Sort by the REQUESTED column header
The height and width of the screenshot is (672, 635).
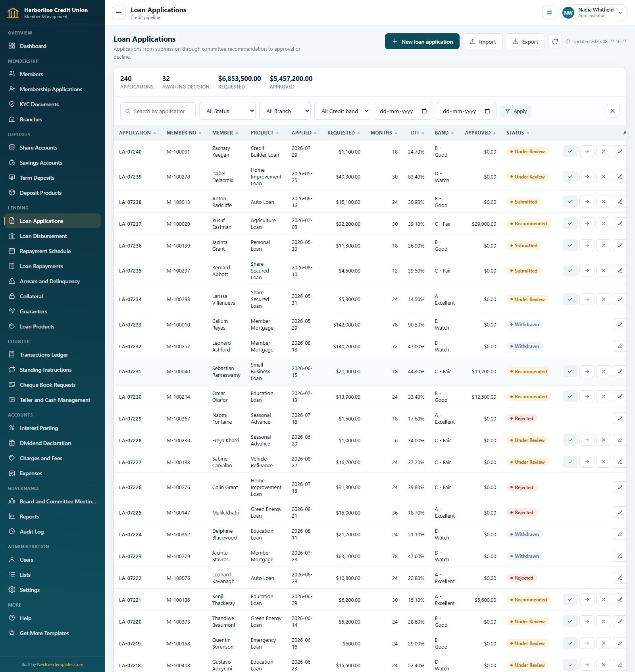(344, 133)
